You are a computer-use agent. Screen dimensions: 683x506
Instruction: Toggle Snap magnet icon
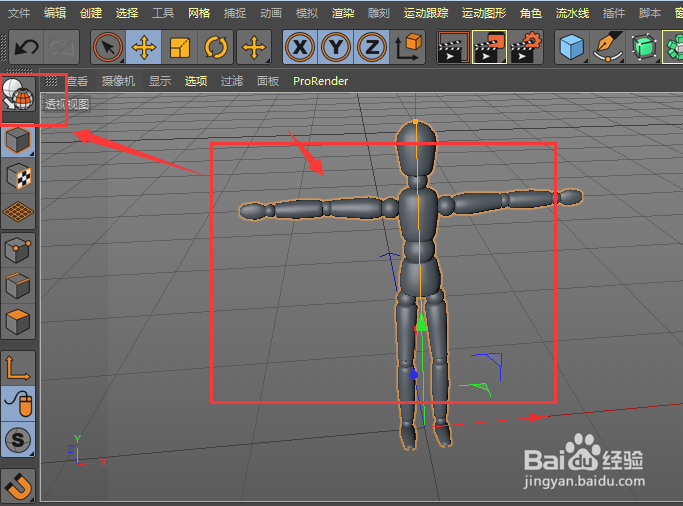point(18,486)
